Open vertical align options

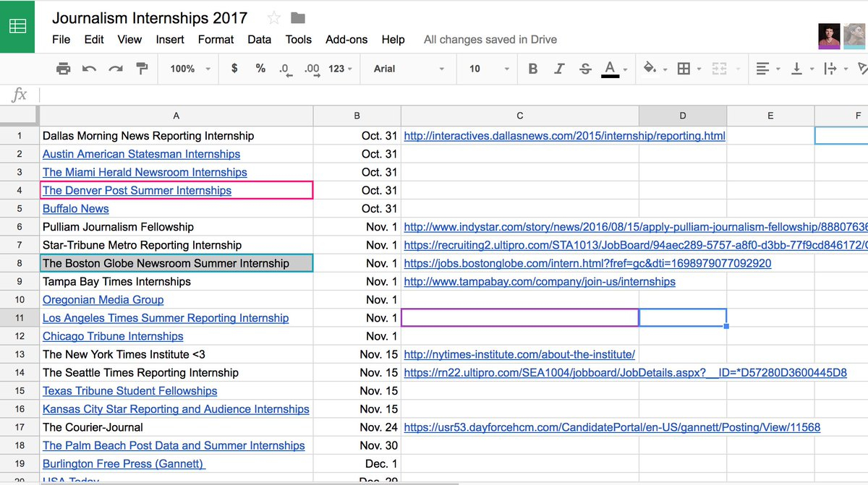(x=801, y=69)
